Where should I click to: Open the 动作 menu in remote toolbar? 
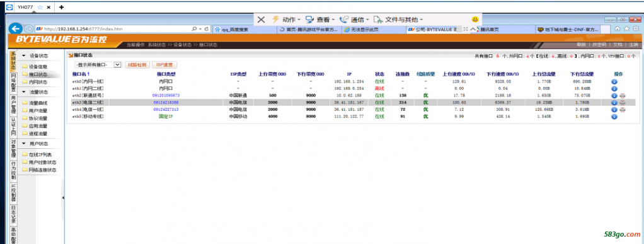(x=286, y=20)
